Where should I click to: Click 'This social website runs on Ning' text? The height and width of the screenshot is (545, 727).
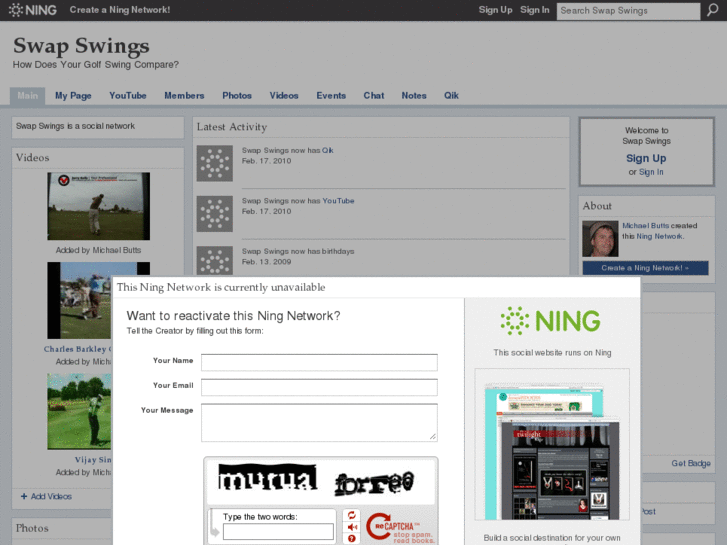pyautogui.click(x=552, y=353)
